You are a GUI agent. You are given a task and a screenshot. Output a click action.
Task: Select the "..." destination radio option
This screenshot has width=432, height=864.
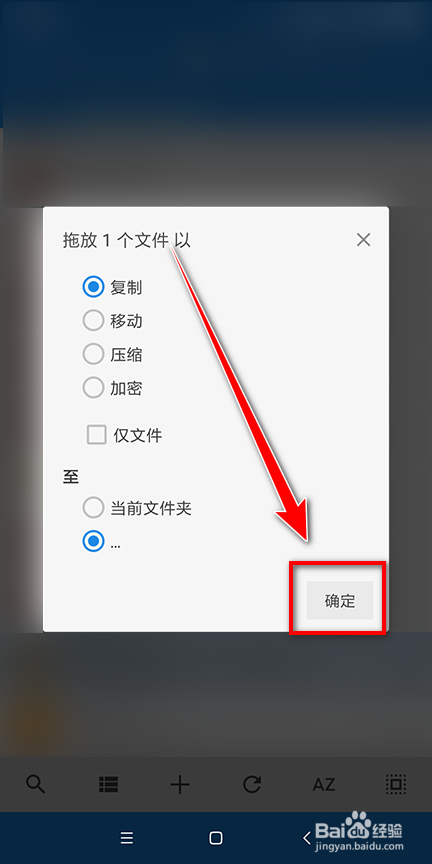(x=93, y=542)
